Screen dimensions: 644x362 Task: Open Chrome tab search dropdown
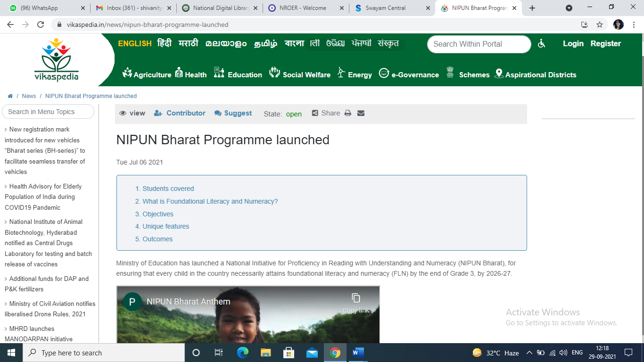[569, 8]
